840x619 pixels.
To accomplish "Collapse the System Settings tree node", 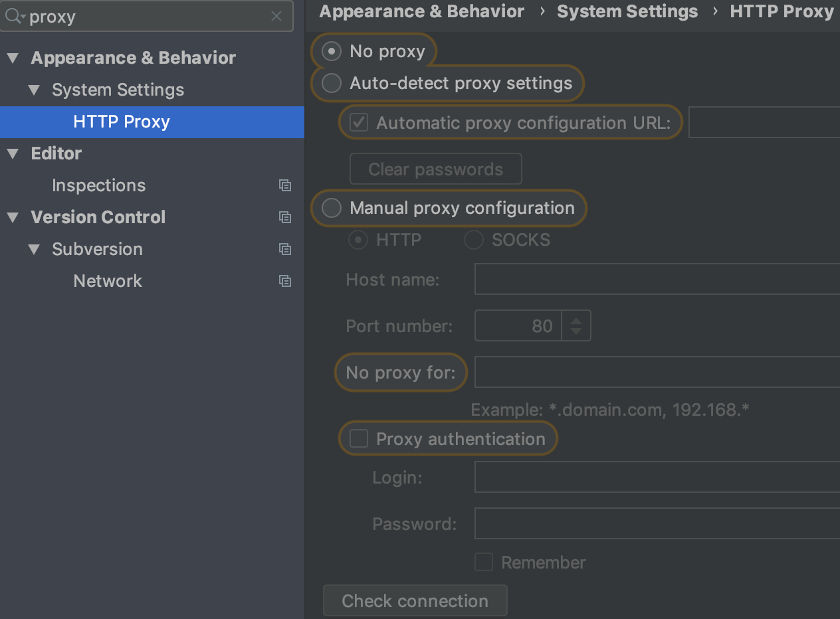I will (x=34, y=90).
